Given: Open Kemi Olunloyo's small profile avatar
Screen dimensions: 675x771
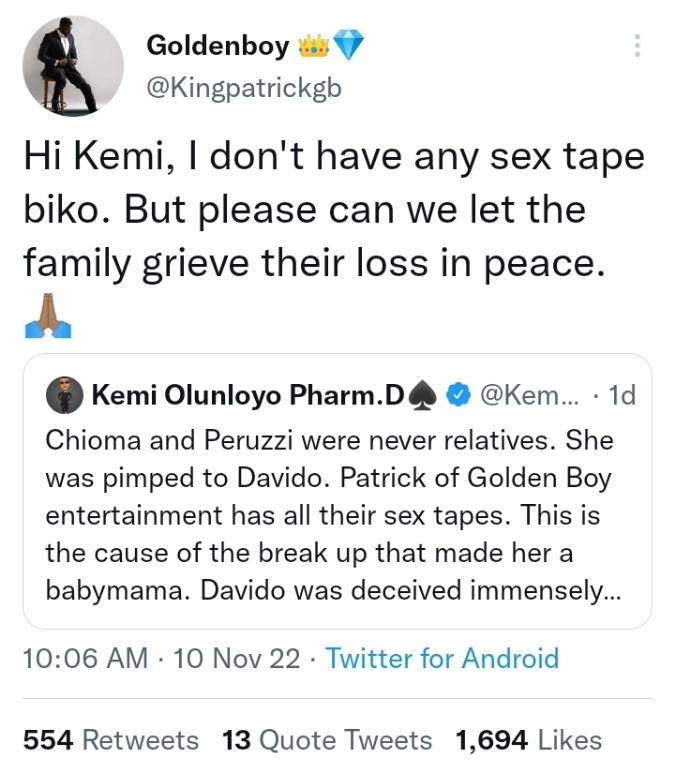Looking at the screenshot, I should (63, 396).
